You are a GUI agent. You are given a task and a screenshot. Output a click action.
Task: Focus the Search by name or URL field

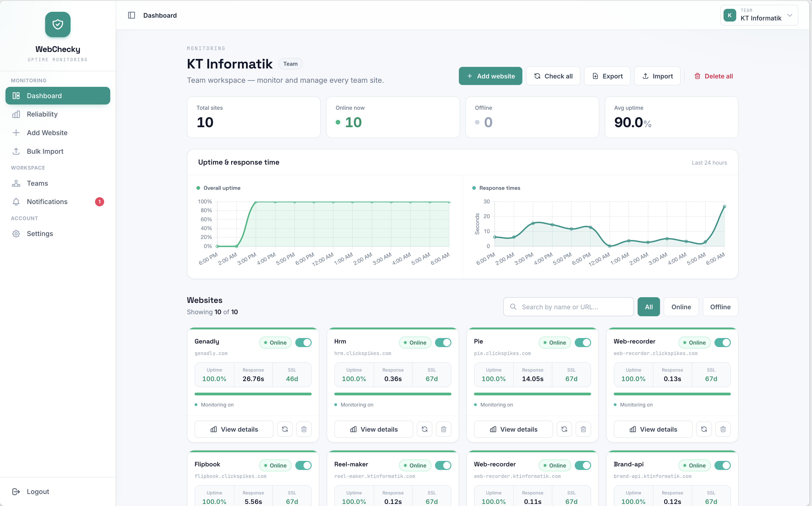click(569, 307)
